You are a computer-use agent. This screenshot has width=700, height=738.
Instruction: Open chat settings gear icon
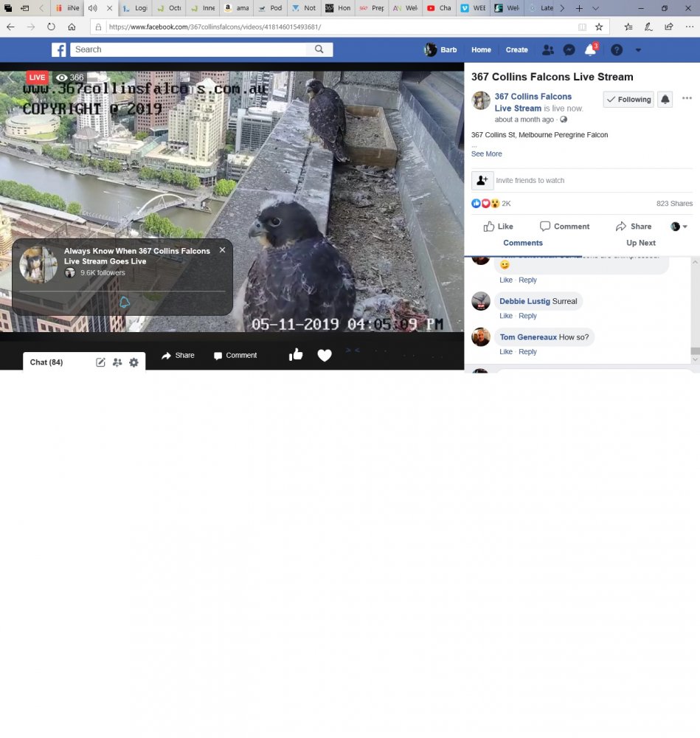tap(134, 362)
